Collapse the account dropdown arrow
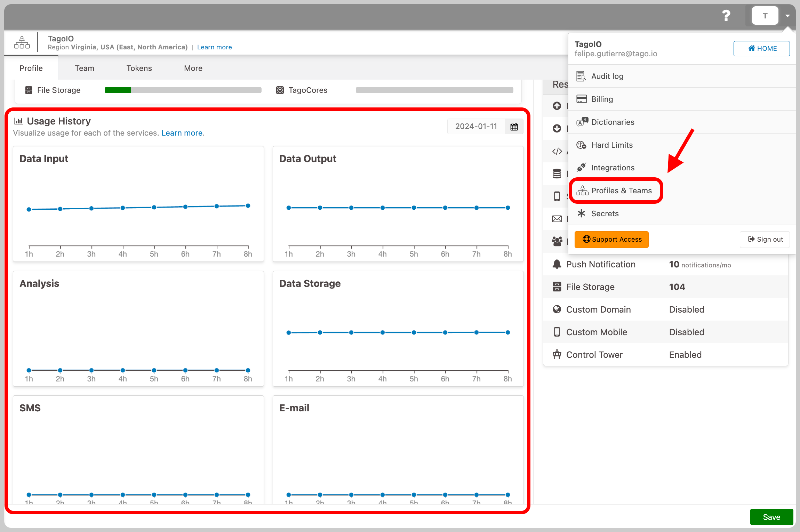The image size is (800, 532). [x=787, y=16]
